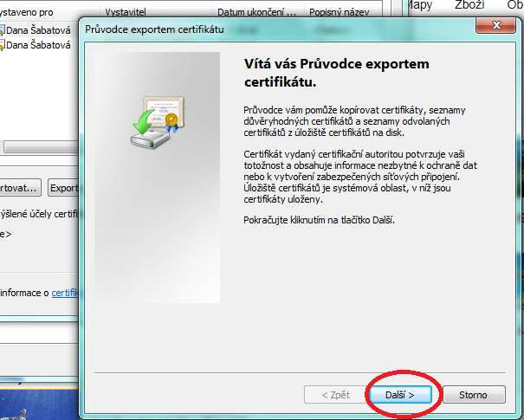Open the certifikáty information link
This screenshot has width=524, height=420.
pyautogui.click(x=66, y=294)
